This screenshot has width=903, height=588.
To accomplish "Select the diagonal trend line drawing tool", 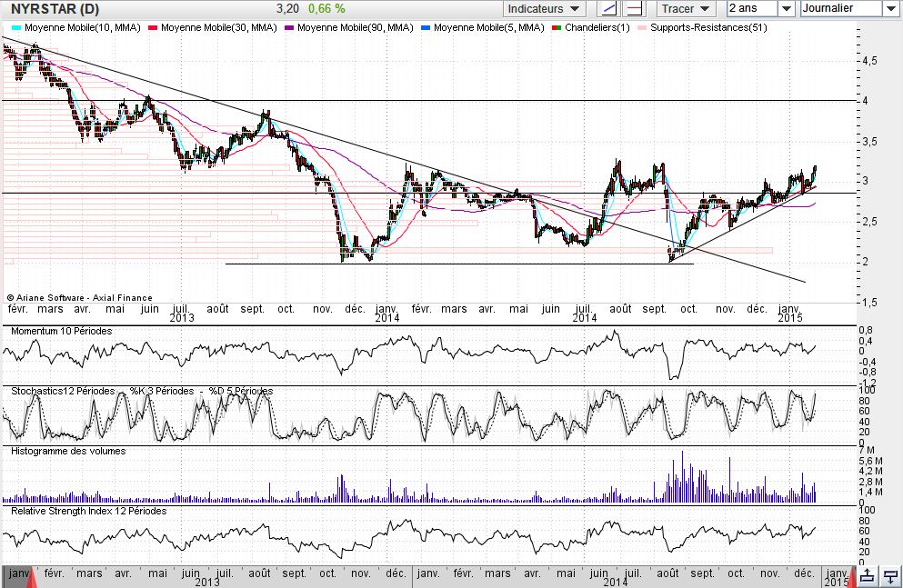I will (x=610, y=9).
